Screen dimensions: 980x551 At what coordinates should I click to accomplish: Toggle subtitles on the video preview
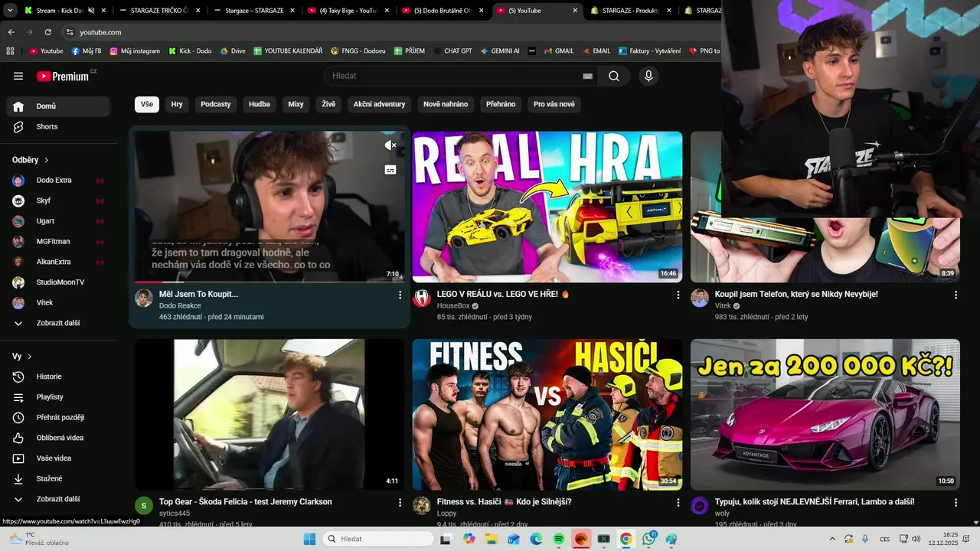(390, 170)
